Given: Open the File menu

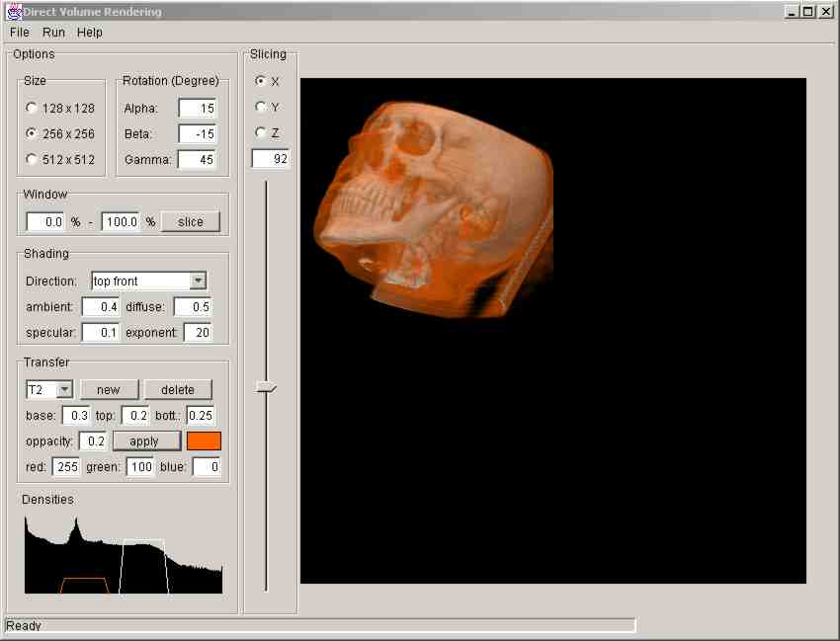Looking at the screenshot, I should [20, 33].
